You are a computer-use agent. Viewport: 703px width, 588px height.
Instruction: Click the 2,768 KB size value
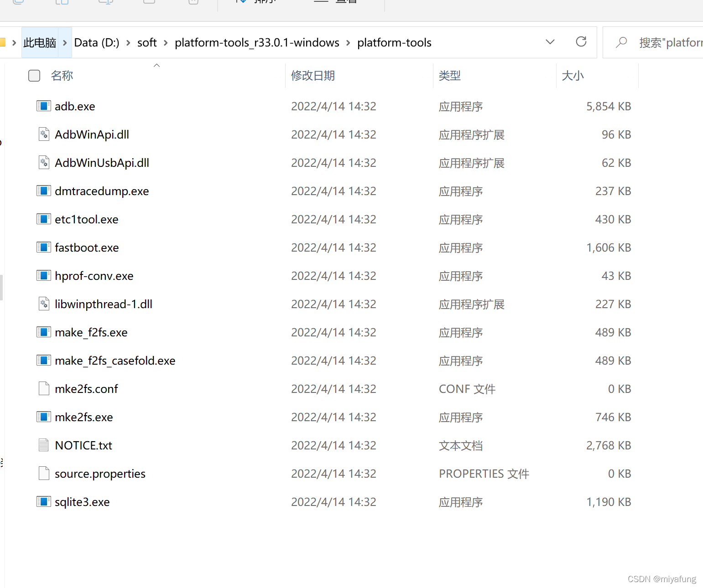[609, 446]
